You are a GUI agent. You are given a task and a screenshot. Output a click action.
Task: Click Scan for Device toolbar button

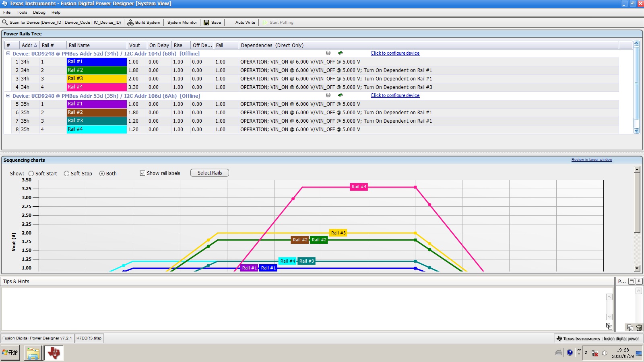coord(62,23)
